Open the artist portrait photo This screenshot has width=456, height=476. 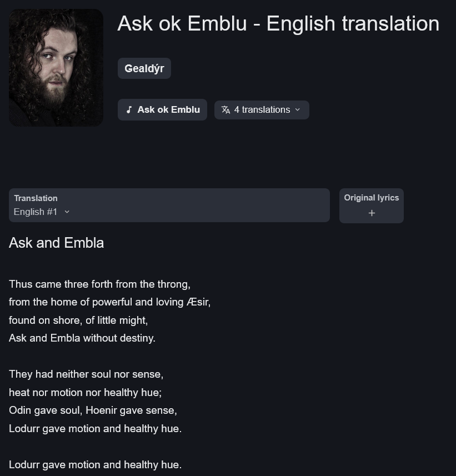[56, 67]
